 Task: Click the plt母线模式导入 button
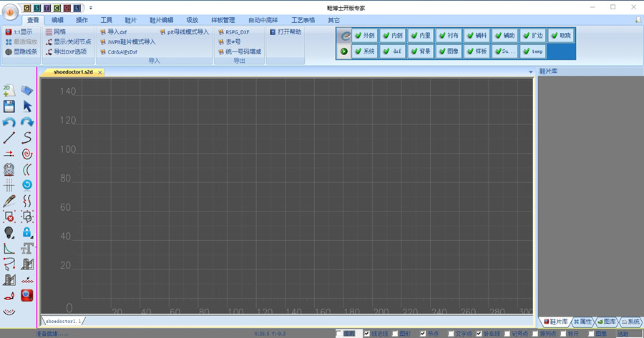pyautogui.click(x=185, y=31)
